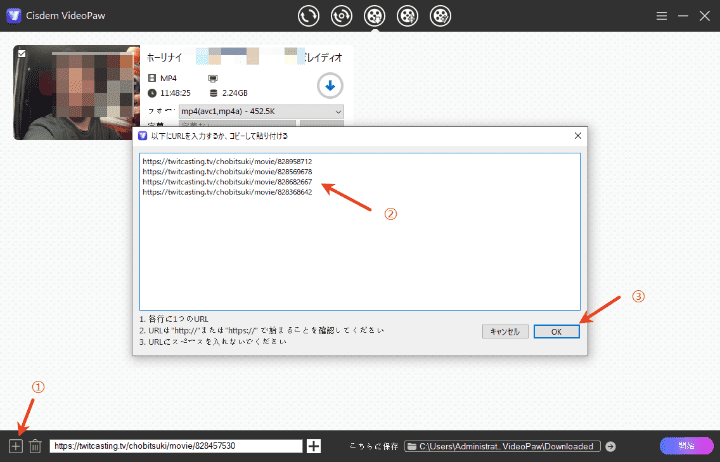Screen dimensions: 720x462
Task: Confirm with the OK button
Action: click(557, 332)
